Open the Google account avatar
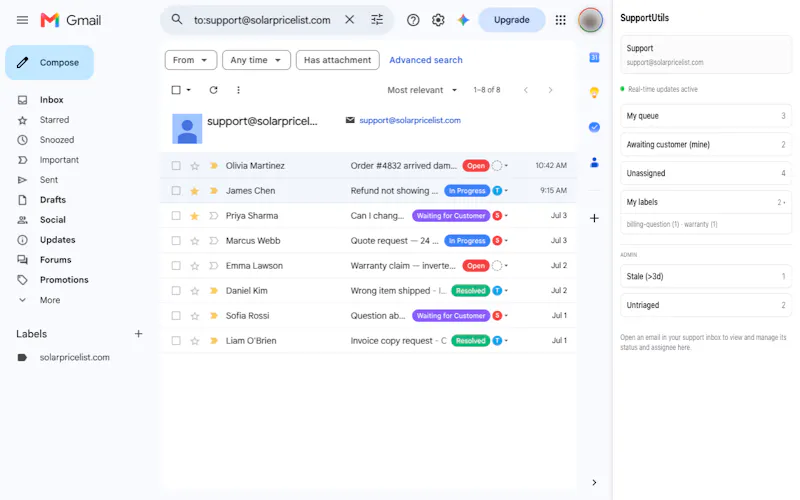Image resolution: width=800 pixels, height=500 pixels. [590, 20]
